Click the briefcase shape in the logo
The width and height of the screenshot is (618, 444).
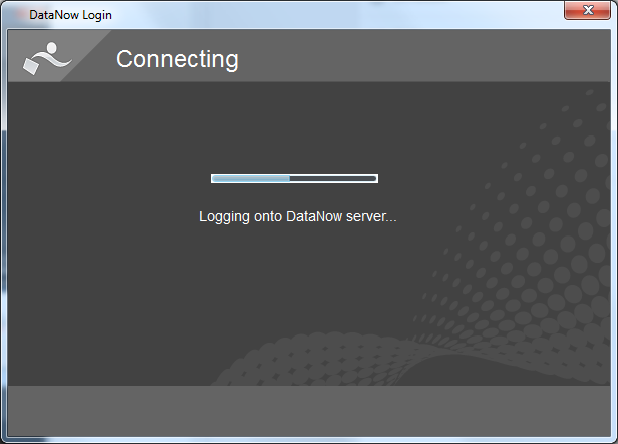click(31, 66)
